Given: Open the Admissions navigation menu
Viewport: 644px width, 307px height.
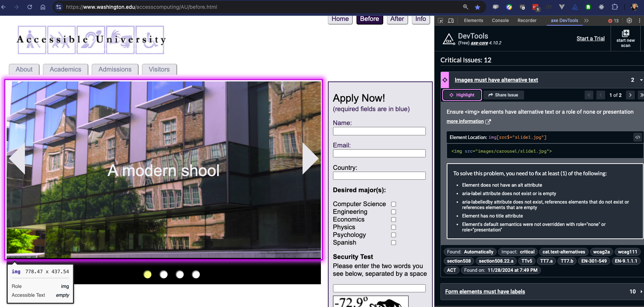Looking at the screenshot, I should coord(115,69).
